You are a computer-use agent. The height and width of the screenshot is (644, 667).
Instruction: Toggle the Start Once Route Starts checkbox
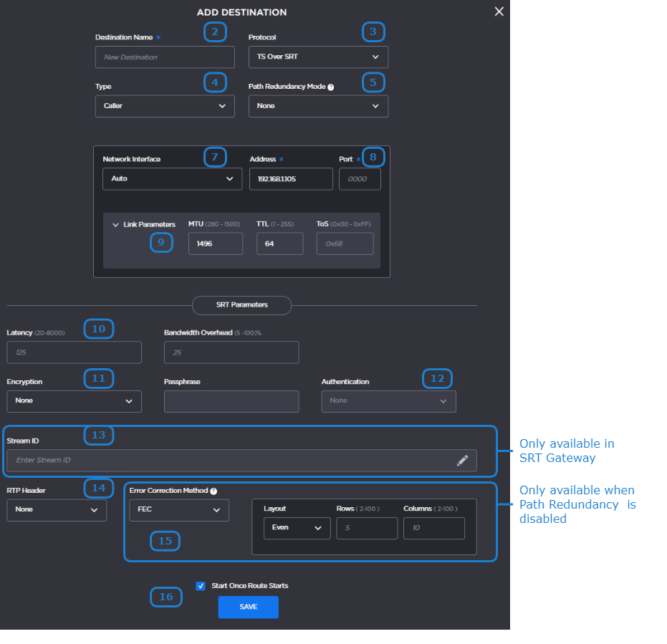[201, 586]
